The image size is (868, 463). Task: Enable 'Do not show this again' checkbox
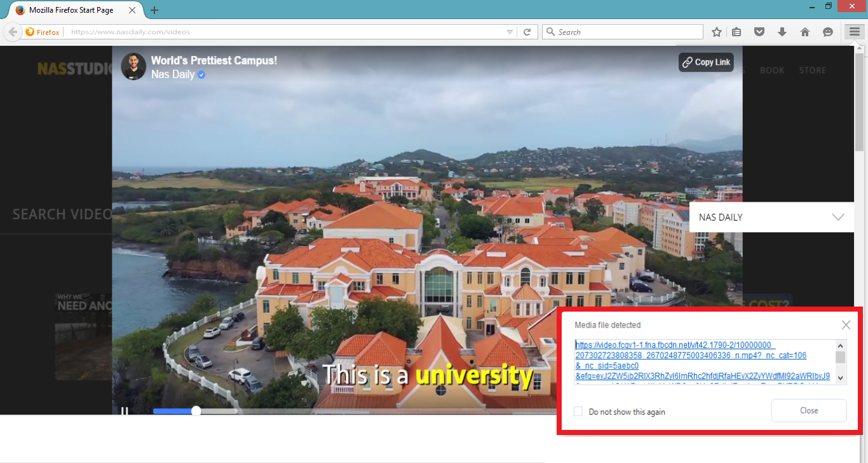(x=578, y=411)
